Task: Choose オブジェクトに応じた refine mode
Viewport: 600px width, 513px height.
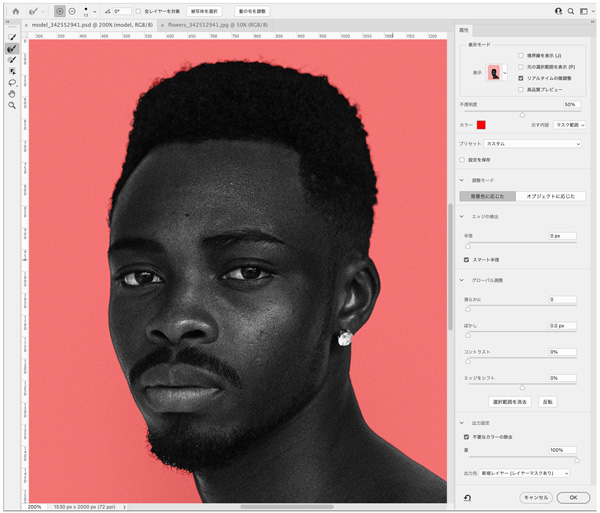Action: click(x=551, y=196)
